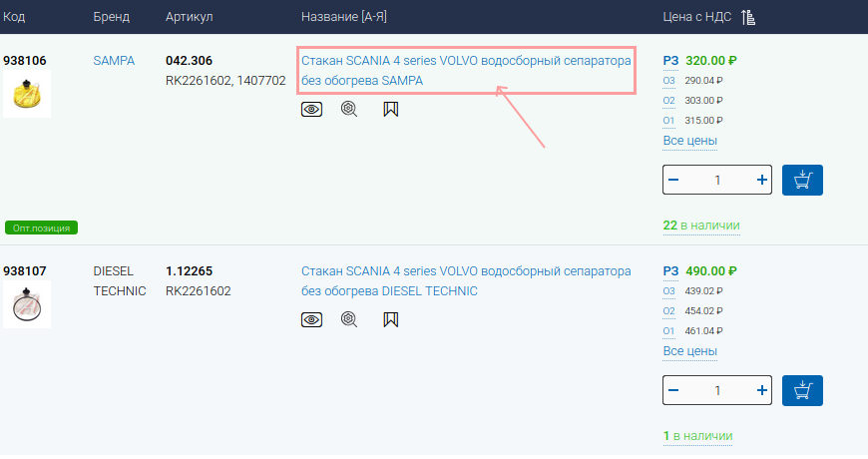
Task: Click the product code 938106
Action: (24, 60)
